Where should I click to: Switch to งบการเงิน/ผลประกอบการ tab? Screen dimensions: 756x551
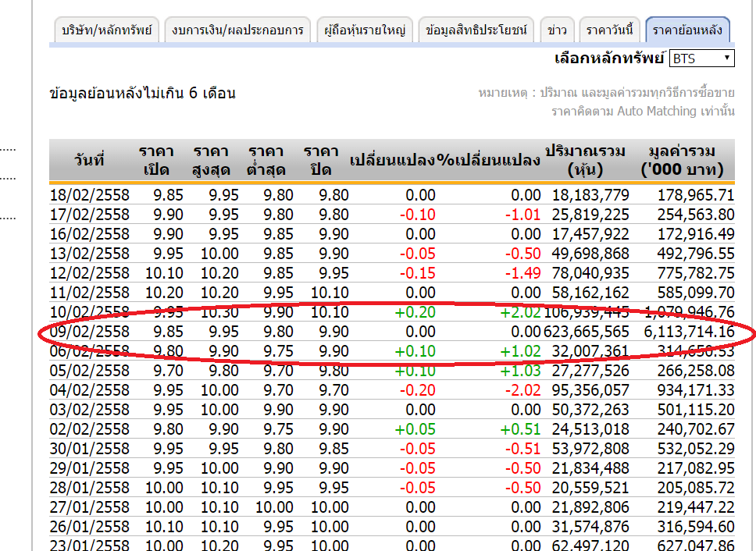tap(237, 30)
